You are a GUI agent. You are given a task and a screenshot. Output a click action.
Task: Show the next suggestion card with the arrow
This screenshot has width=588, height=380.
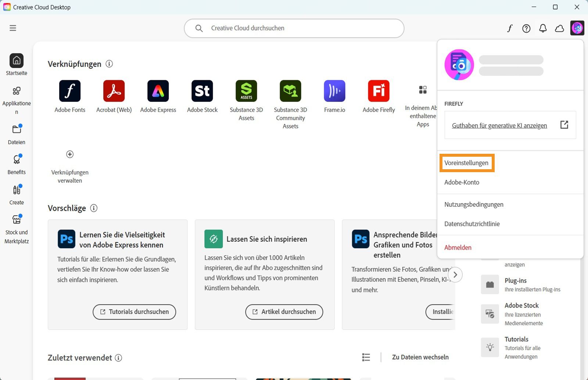coord(455,275)
